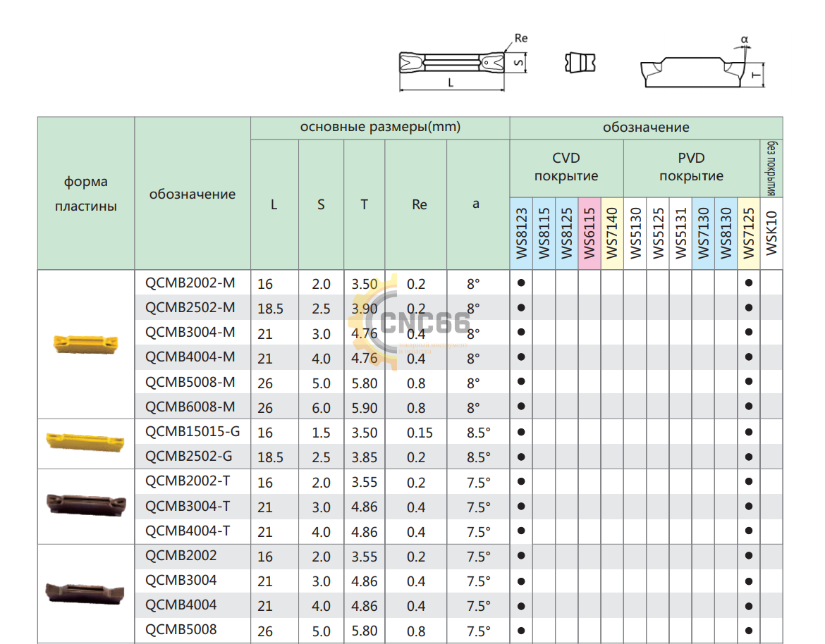Click the 8.5° angle for QCMB2502-G

point(478,457)
